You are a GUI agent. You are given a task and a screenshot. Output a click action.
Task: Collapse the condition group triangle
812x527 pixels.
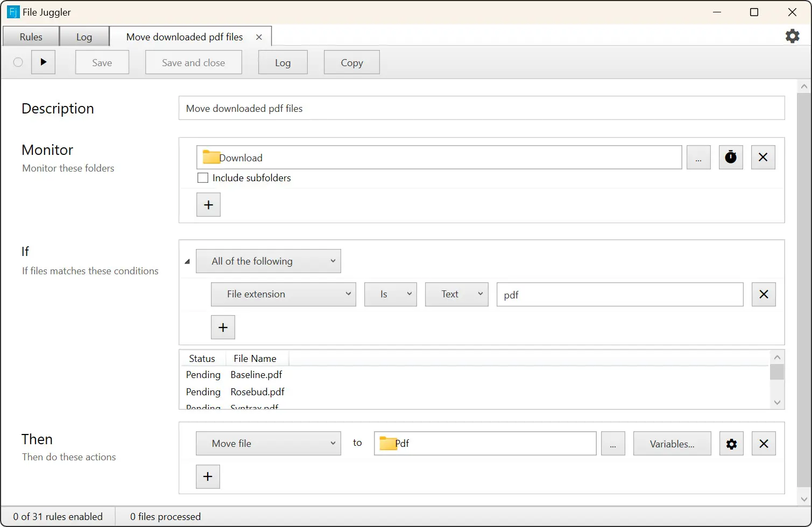pos(187,262)
